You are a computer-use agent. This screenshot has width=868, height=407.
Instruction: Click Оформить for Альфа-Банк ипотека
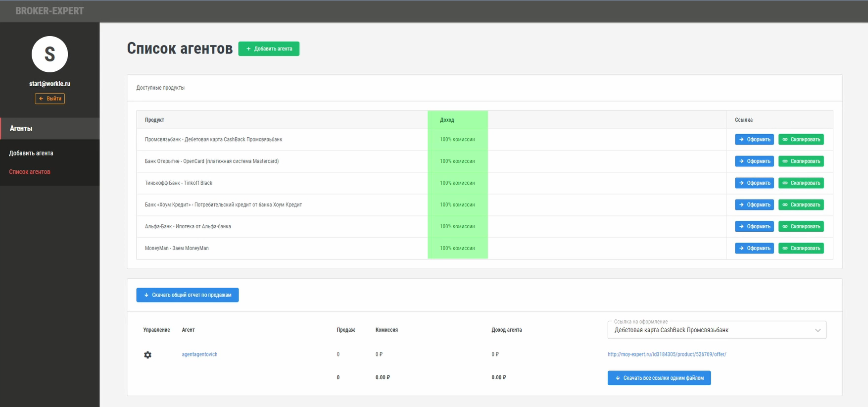(754, 227)
